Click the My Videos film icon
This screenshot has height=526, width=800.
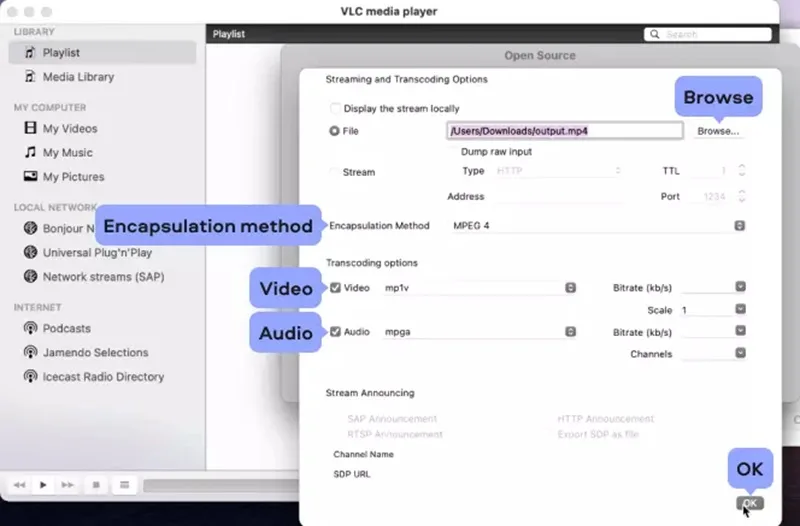click(x=30, y=128)
